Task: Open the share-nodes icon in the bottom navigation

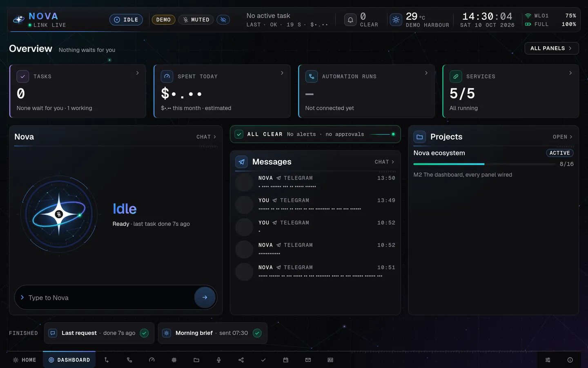Action: pyautogui.click(x=241, y=360)
